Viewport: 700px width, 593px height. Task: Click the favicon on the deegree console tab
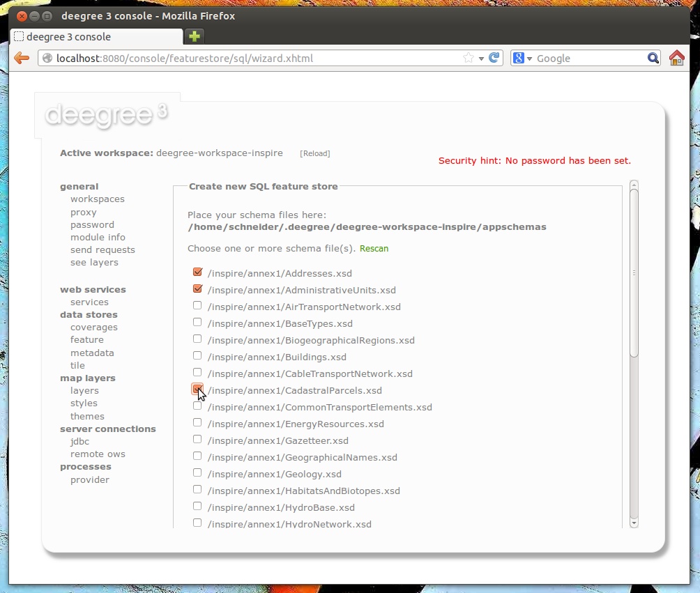(20, 37)
